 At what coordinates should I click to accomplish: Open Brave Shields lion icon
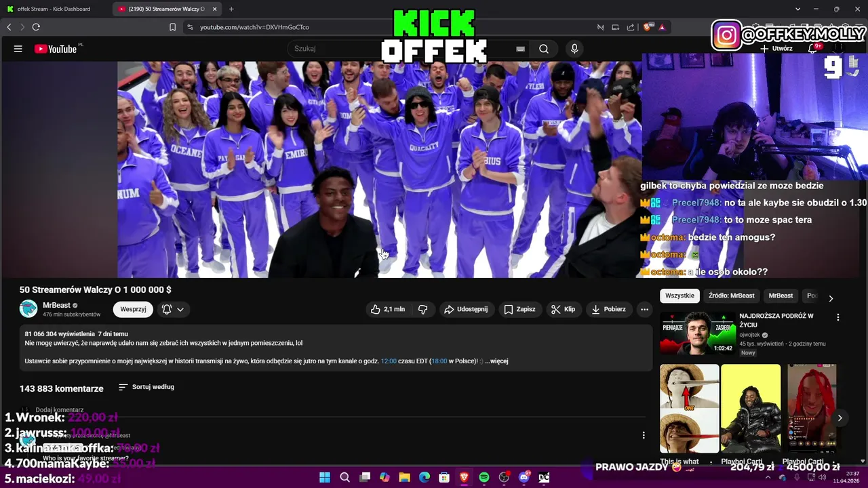647,27
